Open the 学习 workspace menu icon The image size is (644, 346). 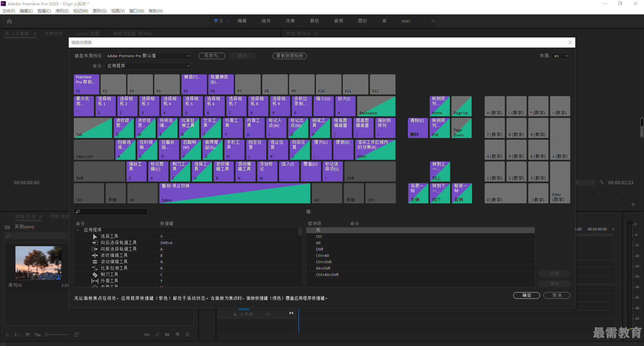(x=228, y=21)
